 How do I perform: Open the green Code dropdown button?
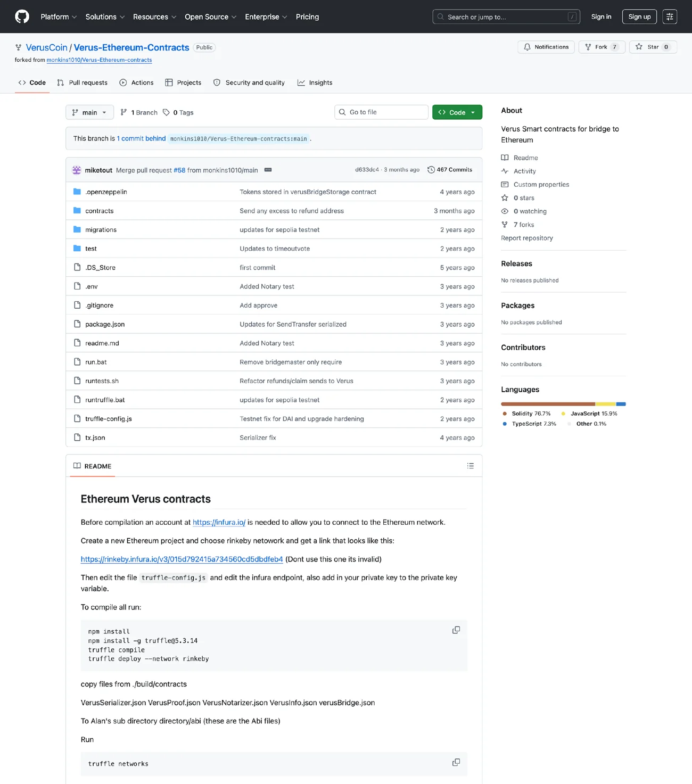click(457, 112)
